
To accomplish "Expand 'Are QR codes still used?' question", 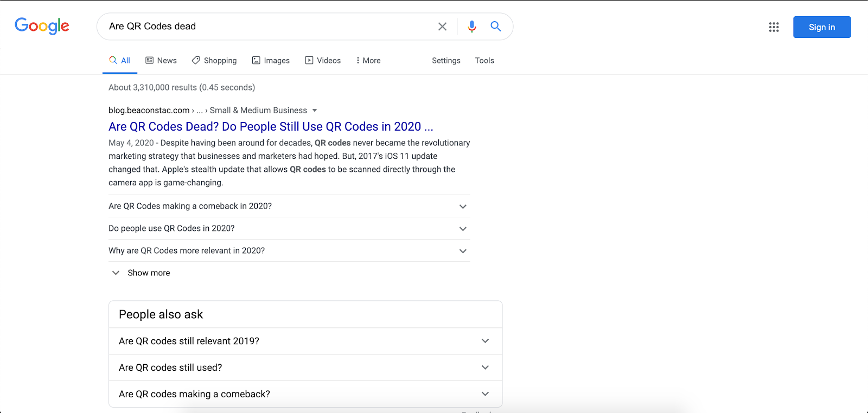I will pos(305,367).
